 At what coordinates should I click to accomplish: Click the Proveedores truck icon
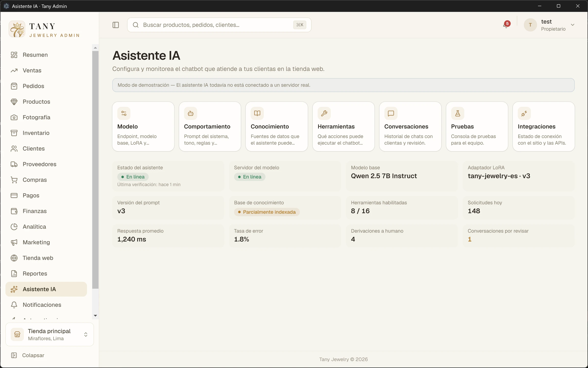[x=14, y=164]
